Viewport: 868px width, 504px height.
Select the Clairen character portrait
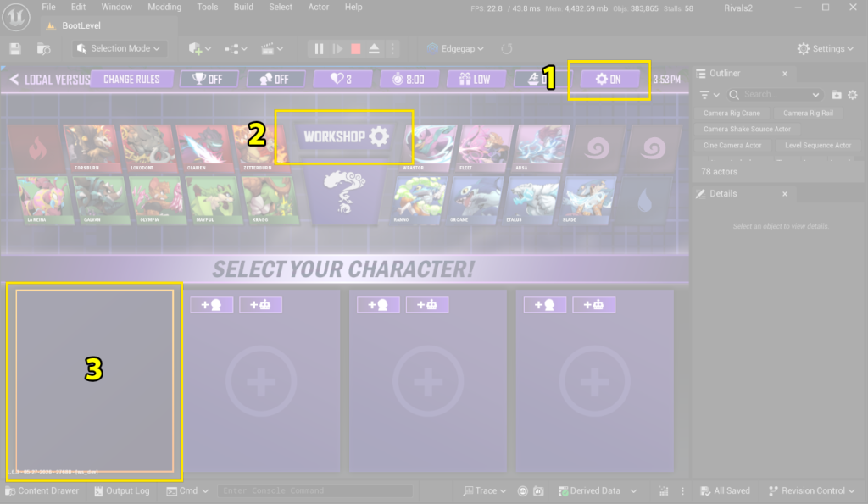pos(203,148)
